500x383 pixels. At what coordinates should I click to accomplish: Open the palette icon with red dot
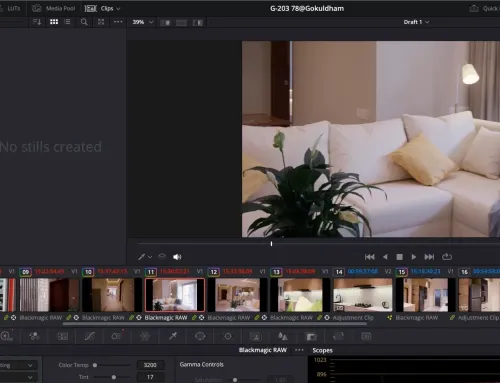pos(116,336)
